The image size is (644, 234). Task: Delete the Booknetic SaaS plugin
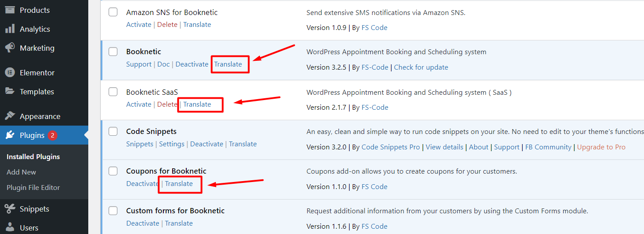(167, 104)
